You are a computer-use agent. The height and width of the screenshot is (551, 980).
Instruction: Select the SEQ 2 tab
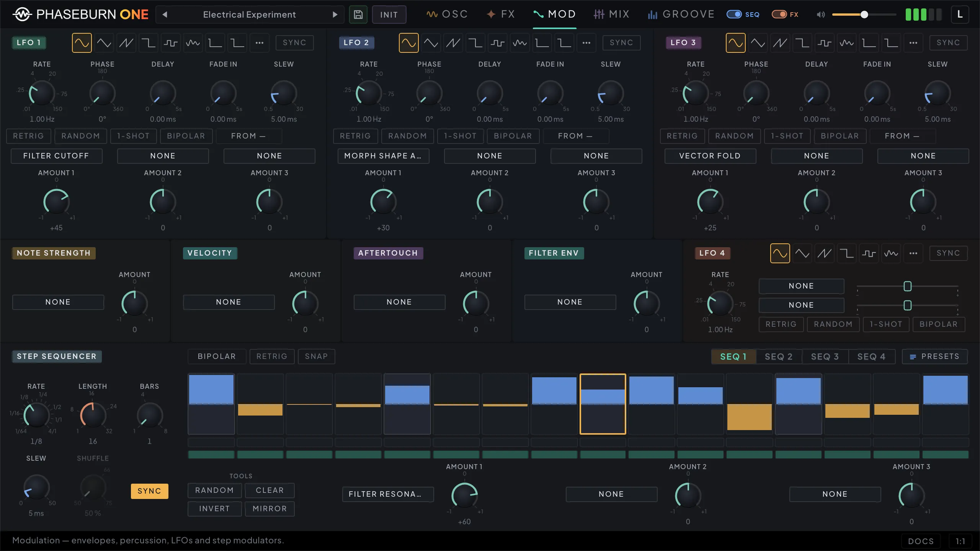[x=779, y=357]
